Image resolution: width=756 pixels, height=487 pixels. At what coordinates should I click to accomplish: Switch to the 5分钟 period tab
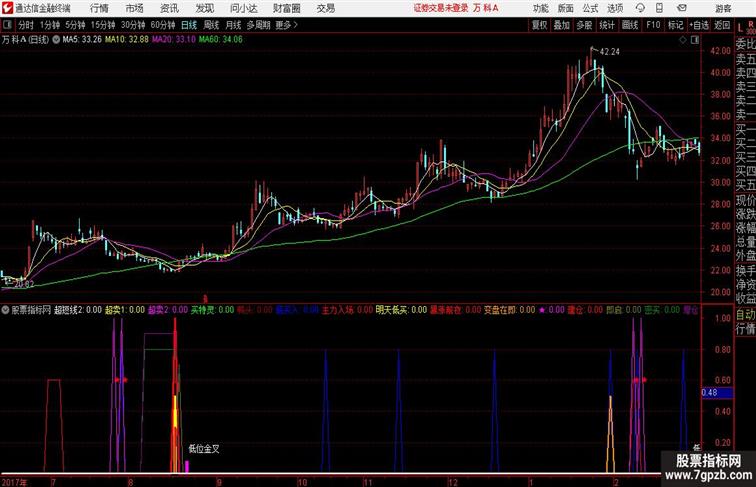pos(75,25)
